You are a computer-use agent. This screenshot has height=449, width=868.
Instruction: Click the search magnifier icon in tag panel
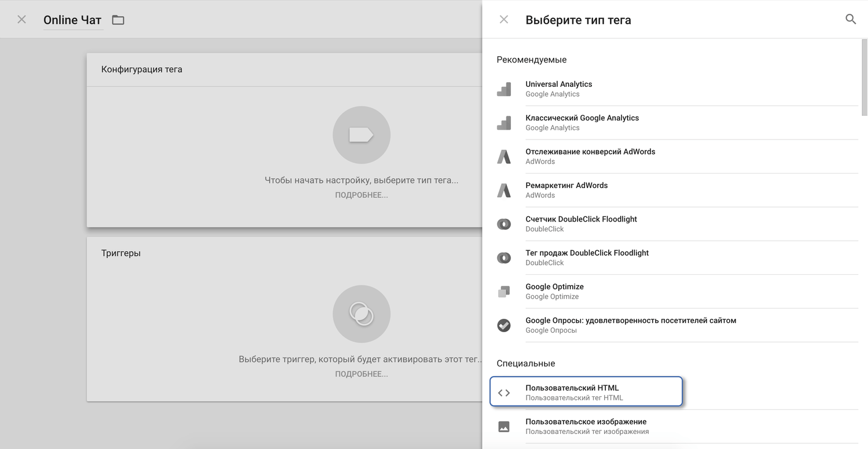pos(850,20)
